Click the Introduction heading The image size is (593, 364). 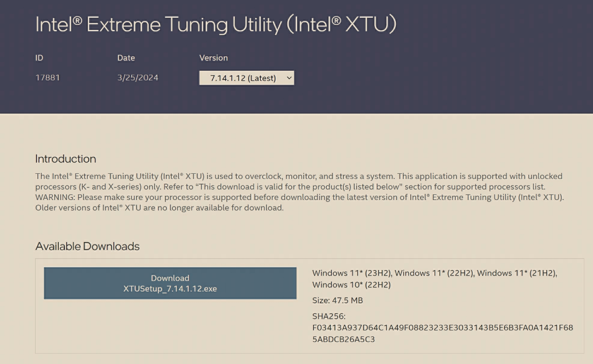coord(66,159)
